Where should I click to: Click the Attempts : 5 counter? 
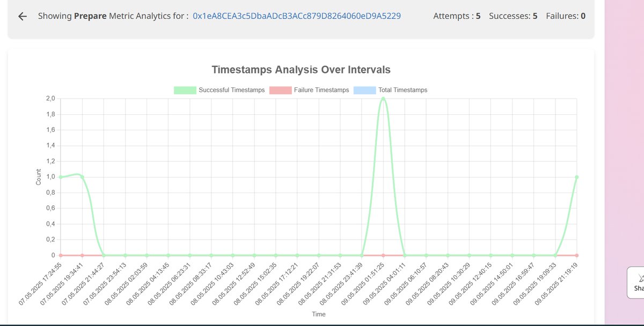pos(457,16)
